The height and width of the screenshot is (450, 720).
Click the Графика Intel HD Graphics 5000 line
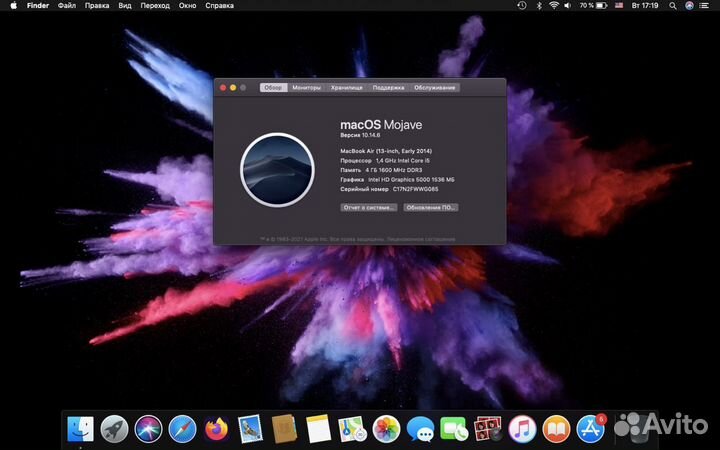397,180
